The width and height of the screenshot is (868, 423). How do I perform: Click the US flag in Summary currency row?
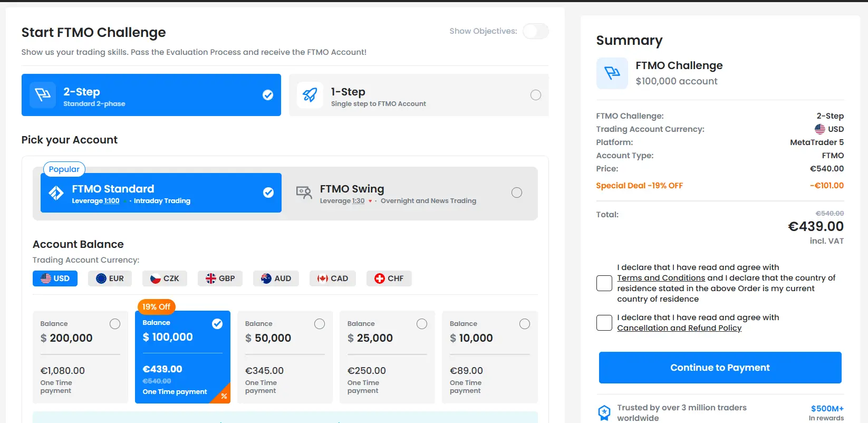point(820,129)
